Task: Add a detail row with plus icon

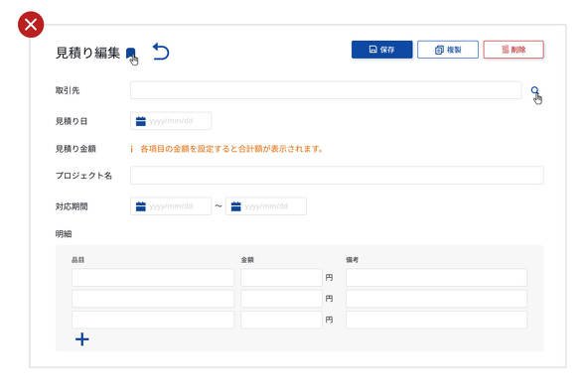Action: click(x=81, y=339)
